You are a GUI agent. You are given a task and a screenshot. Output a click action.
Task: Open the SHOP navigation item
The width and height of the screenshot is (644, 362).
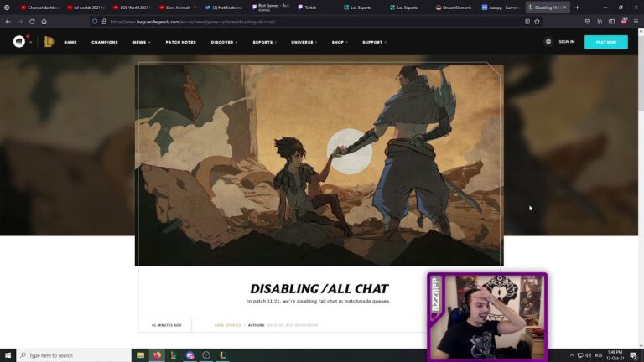coord(340,42)
